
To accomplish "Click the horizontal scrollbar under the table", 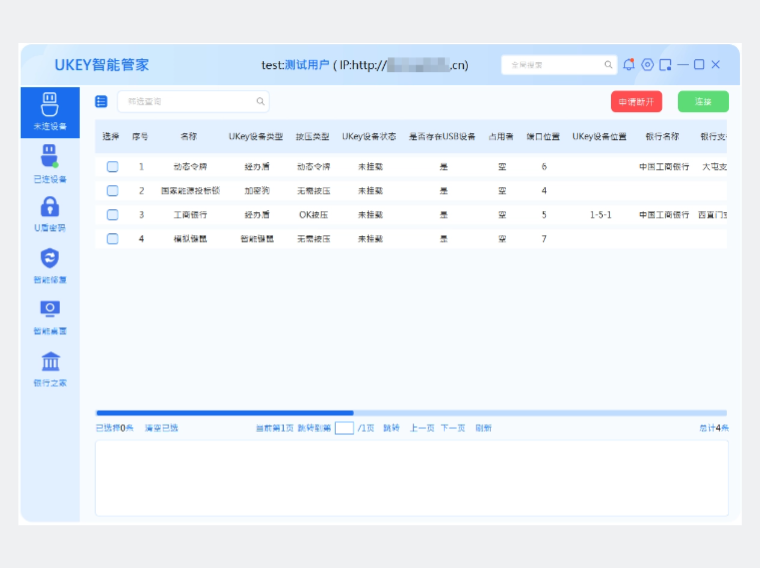I will (x=225, y=412).
